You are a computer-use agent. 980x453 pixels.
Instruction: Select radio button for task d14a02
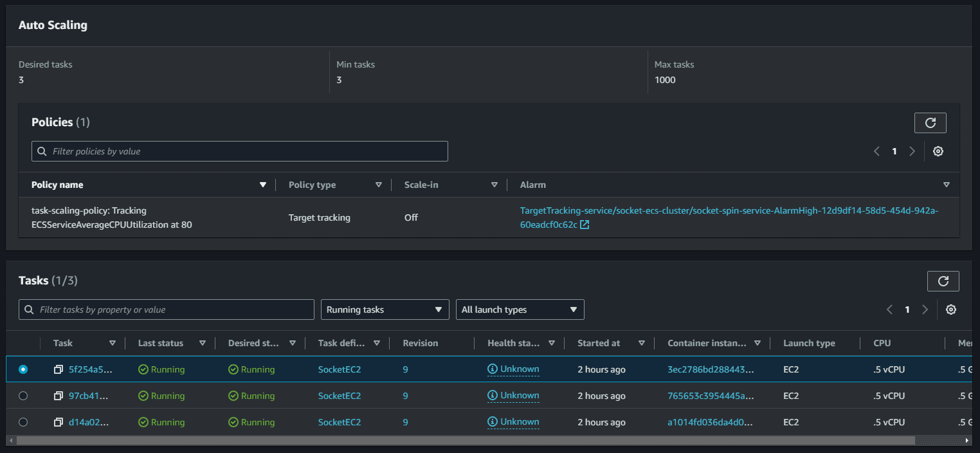click(x=23, y=422)
